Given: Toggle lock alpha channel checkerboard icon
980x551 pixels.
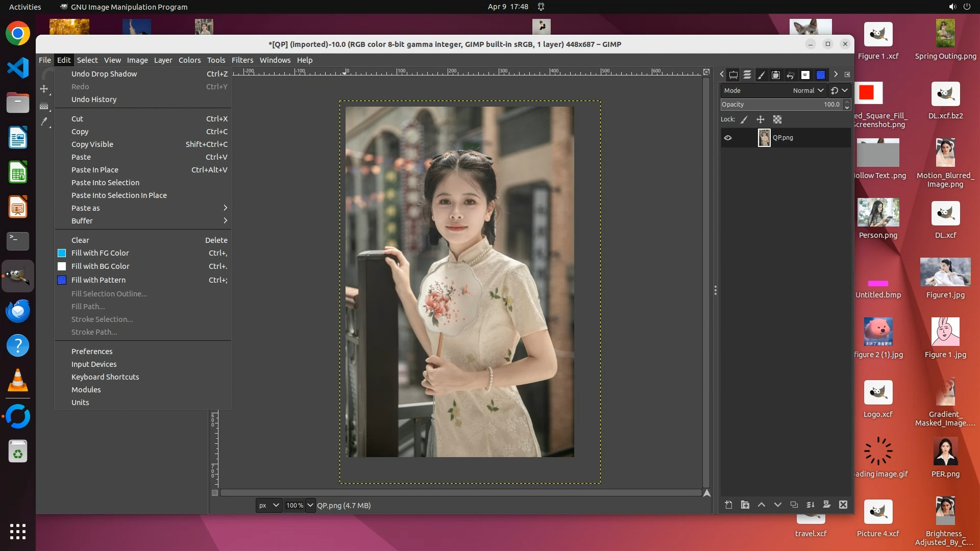Looking at the screenshot, I should [777, 119].
